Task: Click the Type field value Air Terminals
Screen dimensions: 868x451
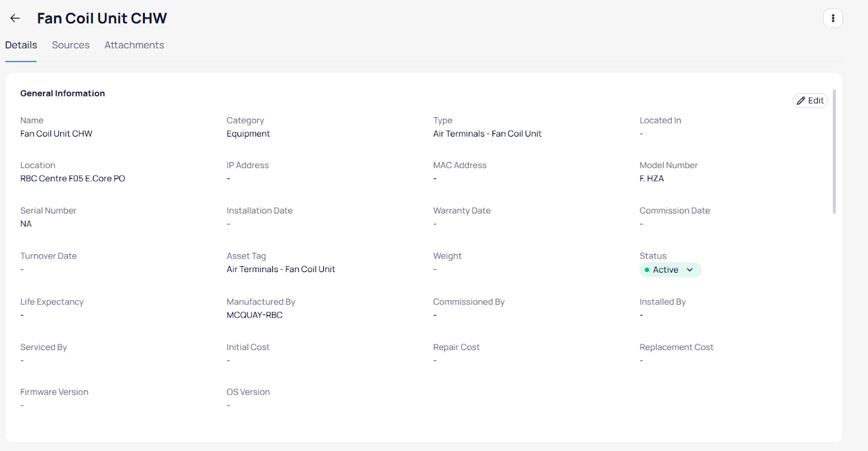Action: 487,134
